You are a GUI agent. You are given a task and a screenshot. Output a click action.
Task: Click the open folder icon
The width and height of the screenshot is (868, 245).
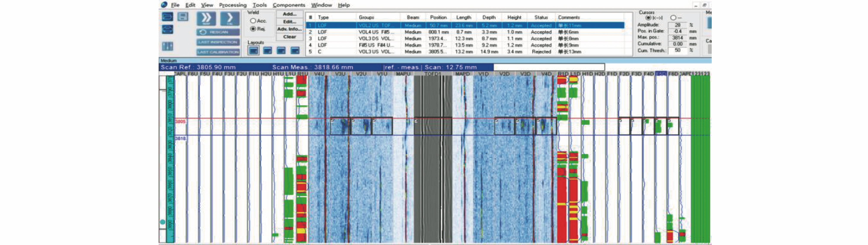pyautogui.click(x=167, y=17)
